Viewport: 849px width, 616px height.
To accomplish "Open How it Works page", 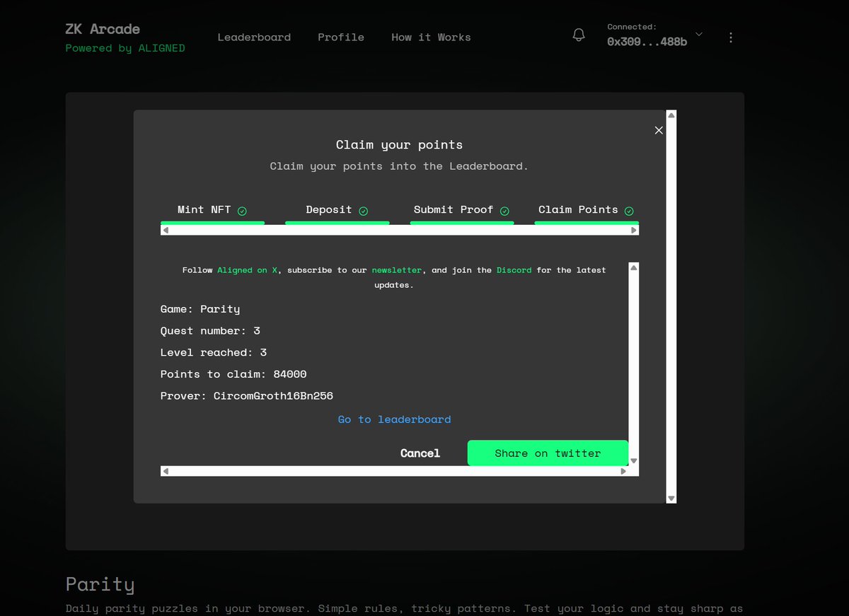I will (x=431, y=37).
